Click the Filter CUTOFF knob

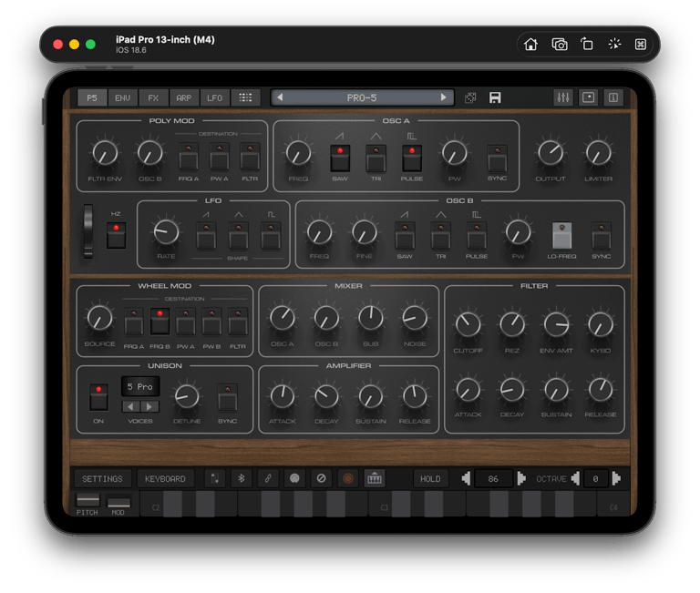click(468, 324)
